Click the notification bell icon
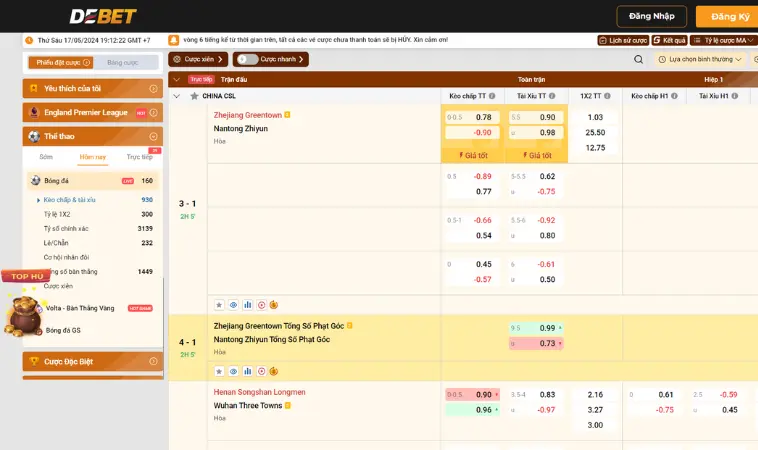Image resolution: width=758 pixels, height=450 pixels. tap(174, 40)
